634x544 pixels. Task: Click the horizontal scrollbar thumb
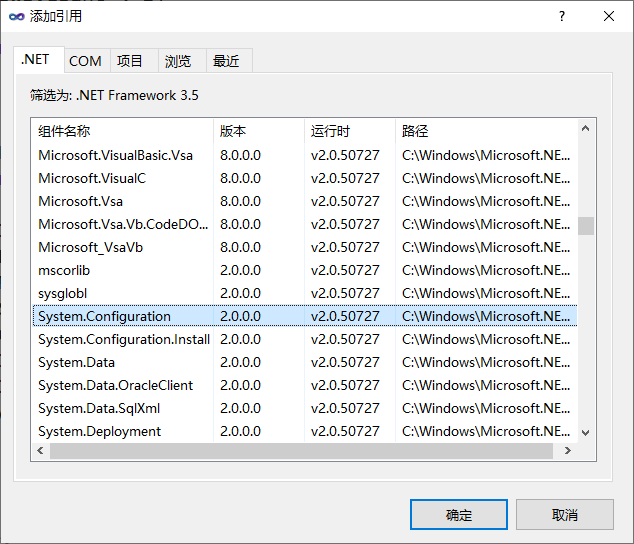[301, 451]
